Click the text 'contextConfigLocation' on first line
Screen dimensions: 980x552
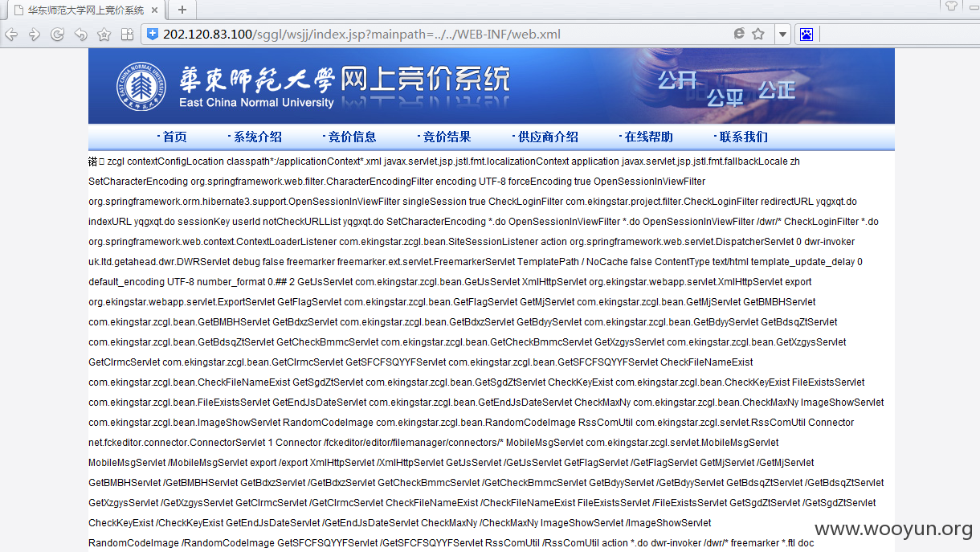(177, 162)
